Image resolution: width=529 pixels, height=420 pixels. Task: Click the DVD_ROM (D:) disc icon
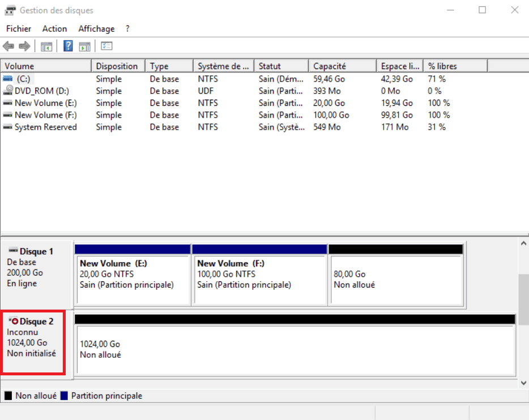[x=8, y=91]
